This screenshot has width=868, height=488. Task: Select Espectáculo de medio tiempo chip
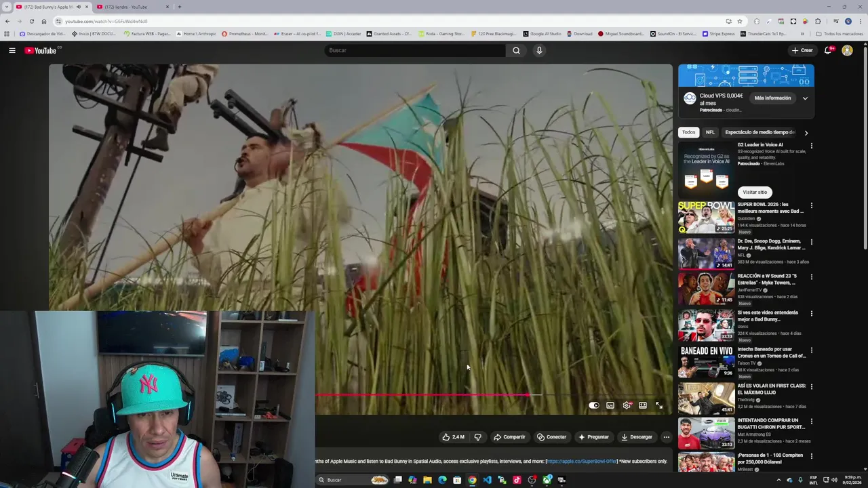point(760,132)
